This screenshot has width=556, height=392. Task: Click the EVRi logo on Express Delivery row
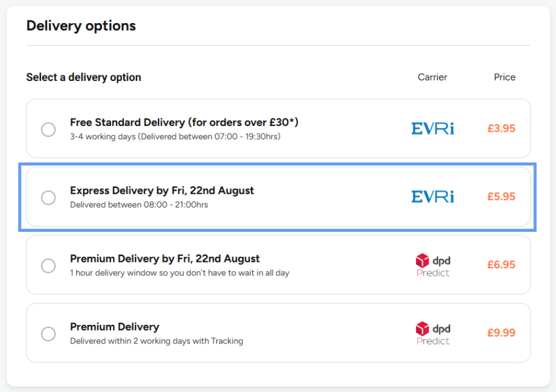click(432, 197)
